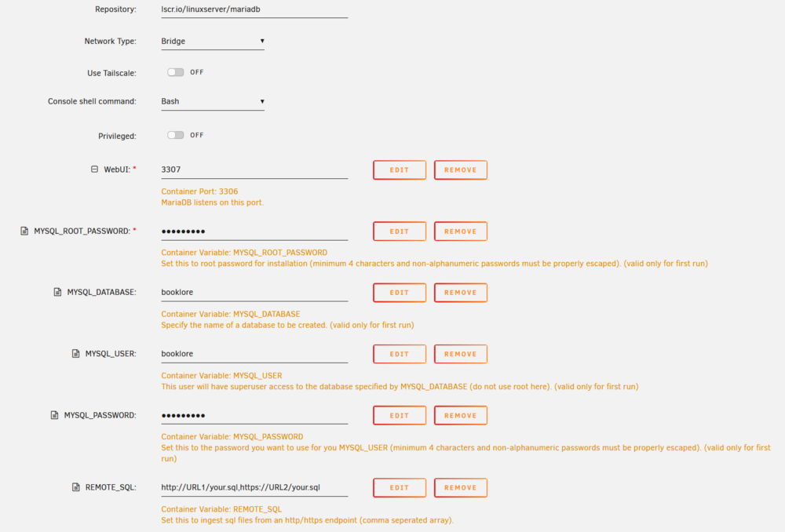
Task: Click the document icon beside MYSQL_PASSWORD
Action: click(55, 415)
